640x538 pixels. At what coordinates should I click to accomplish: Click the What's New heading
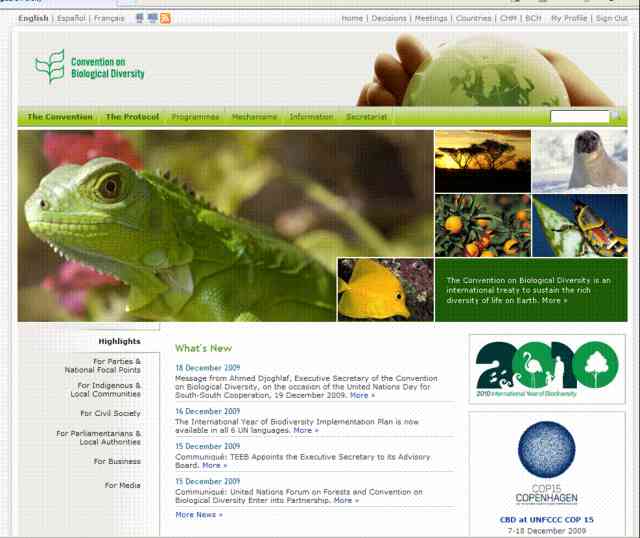click(203, 348)
